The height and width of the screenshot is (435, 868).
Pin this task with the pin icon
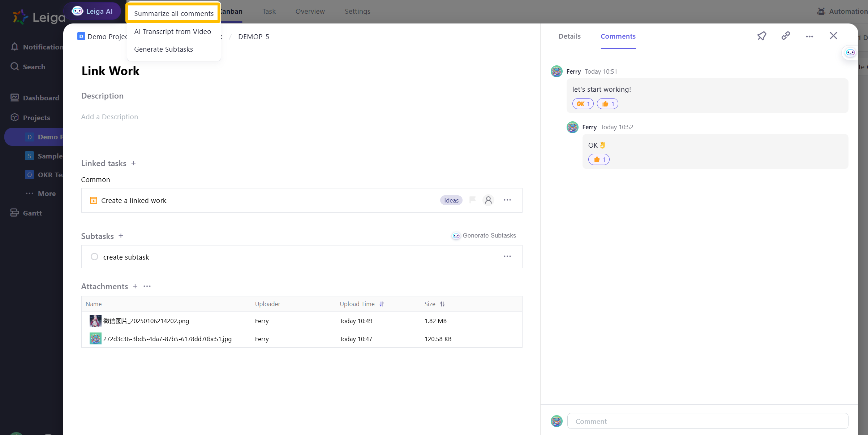coord(761,36)
